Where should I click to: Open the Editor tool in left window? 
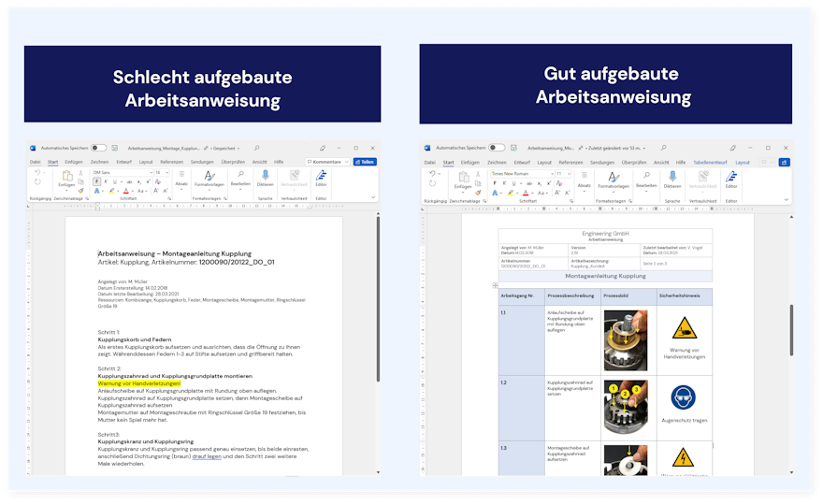point(321,178)
